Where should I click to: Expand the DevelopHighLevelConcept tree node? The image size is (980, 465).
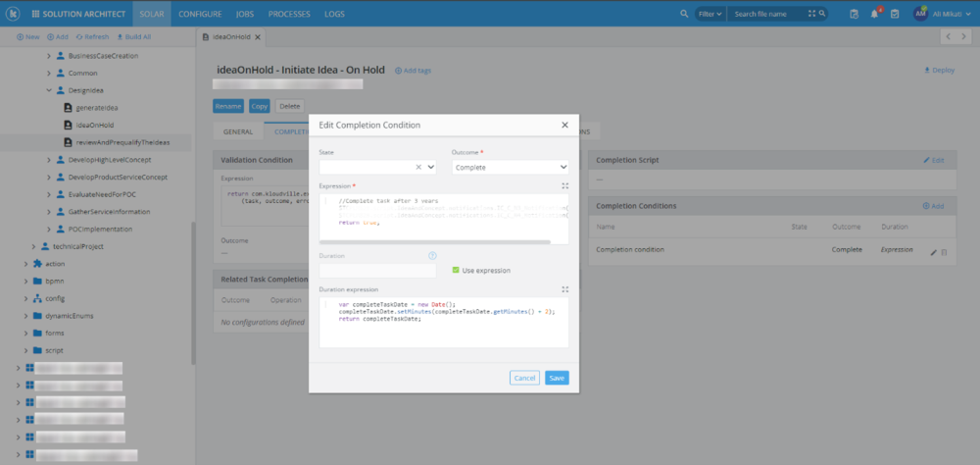49,160
